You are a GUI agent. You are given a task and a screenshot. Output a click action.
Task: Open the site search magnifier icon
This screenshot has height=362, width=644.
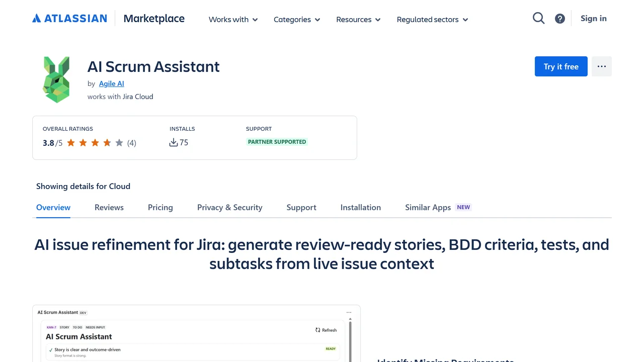tap(539, 19)
